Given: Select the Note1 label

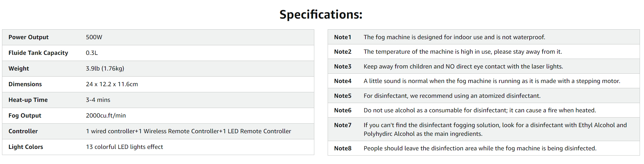Looking at the screenshot, I should pos(343,37).
